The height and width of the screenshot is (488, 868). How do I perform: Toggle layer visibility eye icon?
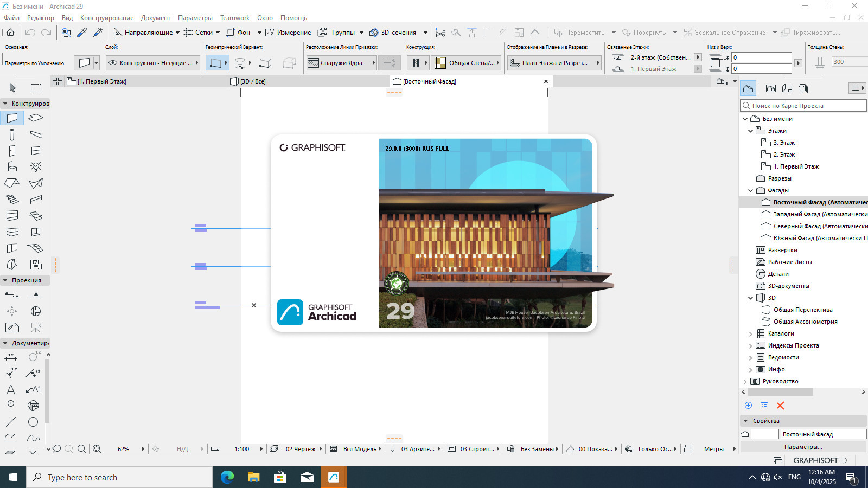click(x=113, y=63)
